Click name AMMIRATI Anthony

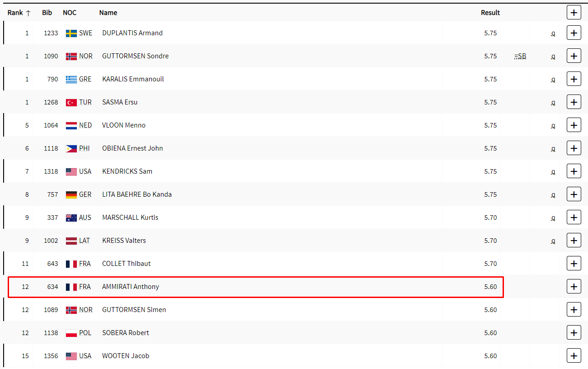click(x=131, y=287)
